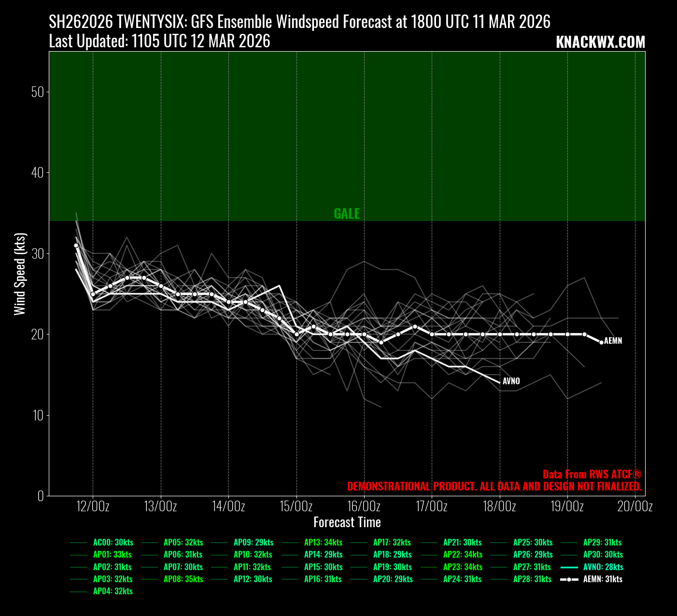Click the green GALE threshold label
Screen dimensions: 677x616
point(347,213)
